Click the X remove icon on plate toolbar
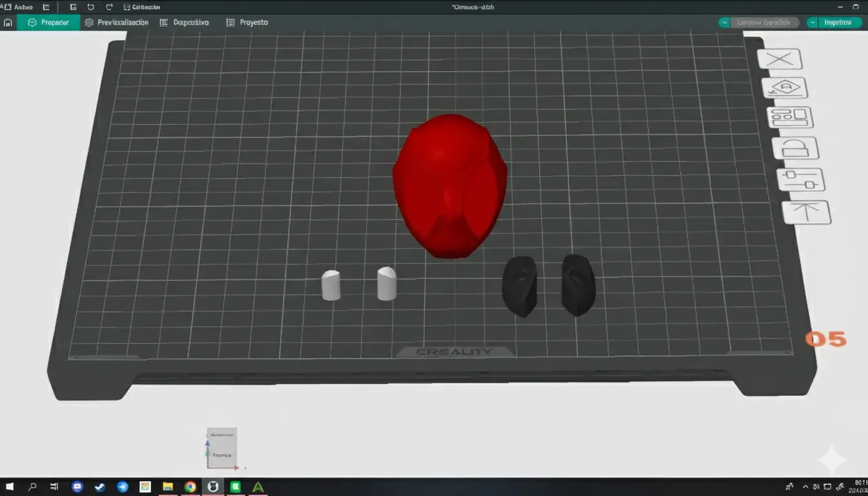The height and width of the screenshot is (496, 868). [780, 59]
